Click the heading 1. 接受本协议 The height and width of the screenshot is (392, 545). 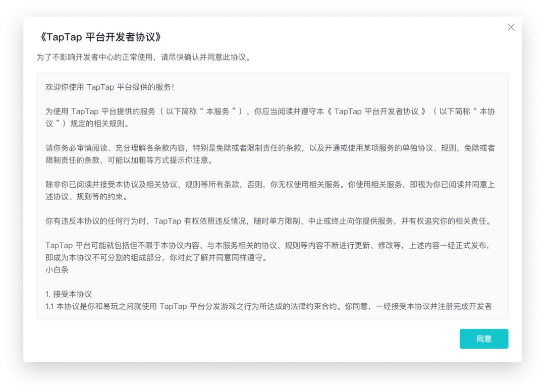[x=69, y=294]
